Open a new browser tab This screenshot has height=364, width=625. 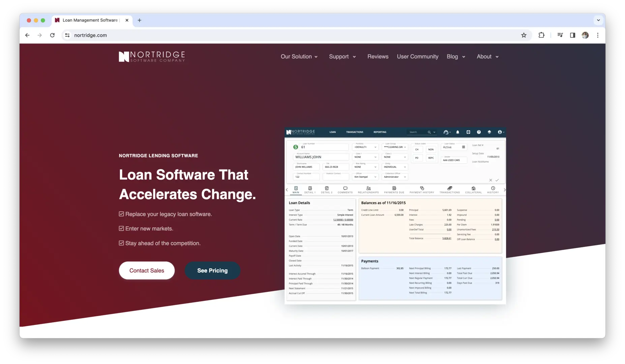139,20
